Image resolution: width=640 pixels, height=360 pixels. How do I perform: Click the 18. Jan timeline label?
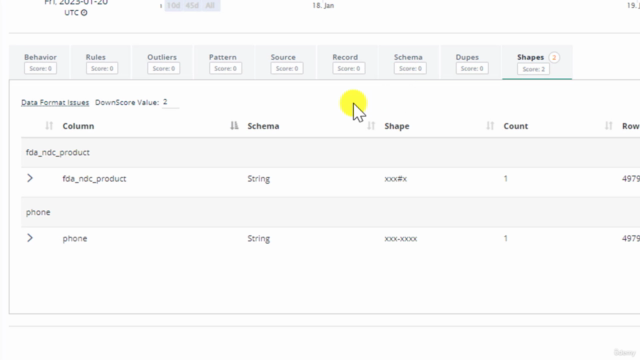pos(323,6)
